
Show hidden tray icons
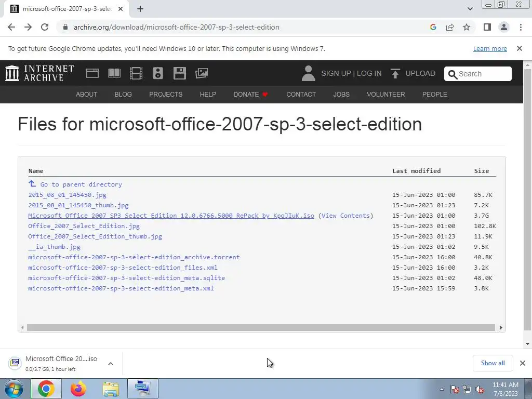(442, 390)
